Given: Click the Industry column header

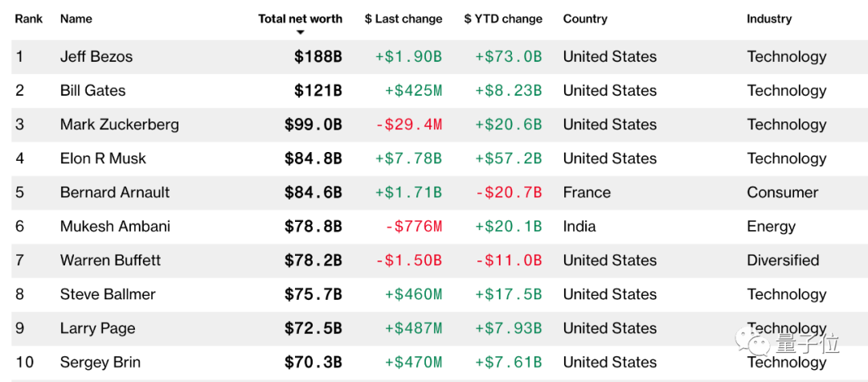Looking at the screenshot, I should tap(769, 18).
